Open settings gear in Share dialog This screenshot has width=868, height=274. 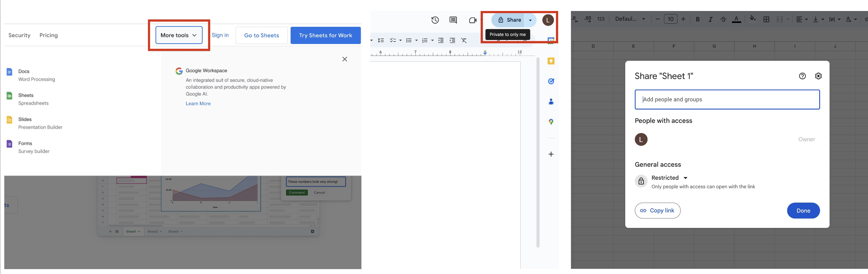819,76
